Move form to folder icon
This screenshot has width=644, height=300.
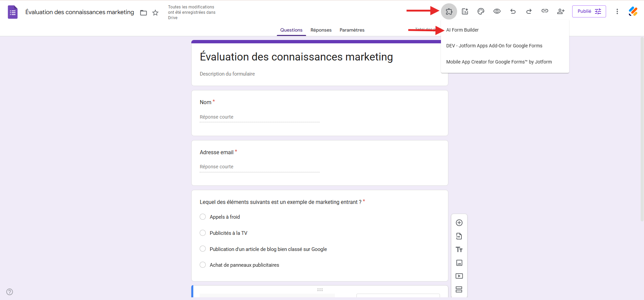tap(144, 13)
